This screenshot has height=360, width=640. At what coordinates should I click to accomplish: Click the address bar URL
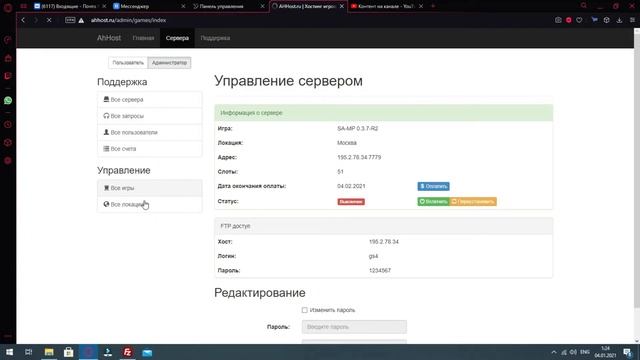[x=129, y=20]
